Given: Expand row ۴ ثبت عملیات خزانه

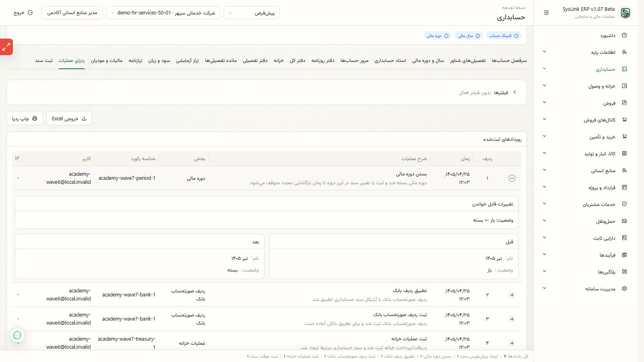Looking at the screenshot, I should point(512,343).
